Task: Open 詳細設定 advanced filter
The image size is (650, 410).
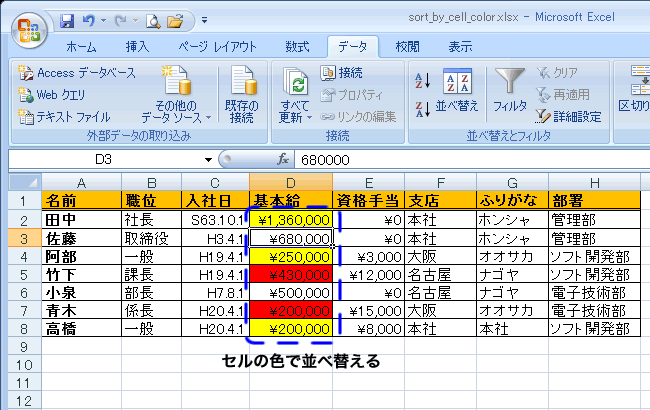Action: [569, 117]
